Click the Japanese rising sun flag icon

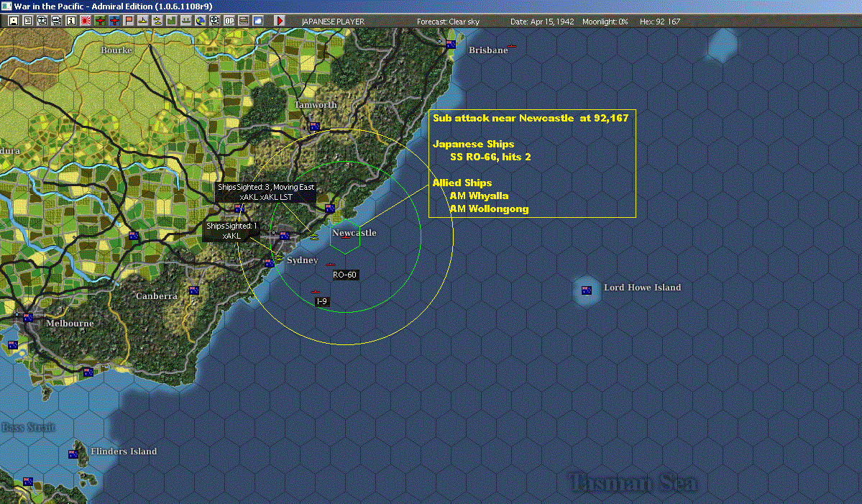pos(86,21)
